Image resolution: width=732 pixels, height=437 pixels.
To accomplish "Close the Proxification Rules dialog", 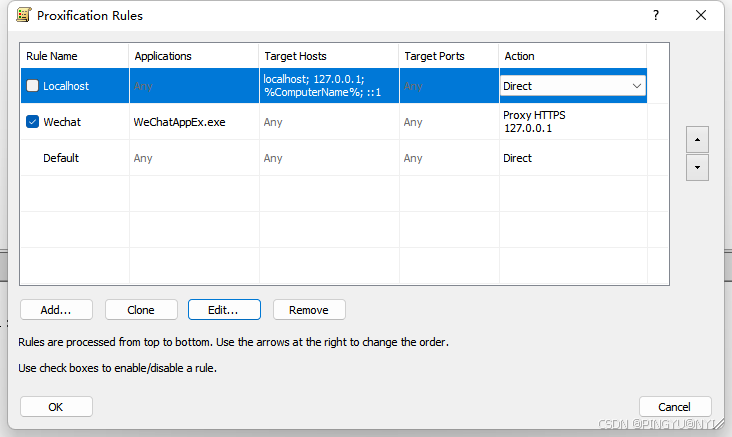I will tap(701, 15).
